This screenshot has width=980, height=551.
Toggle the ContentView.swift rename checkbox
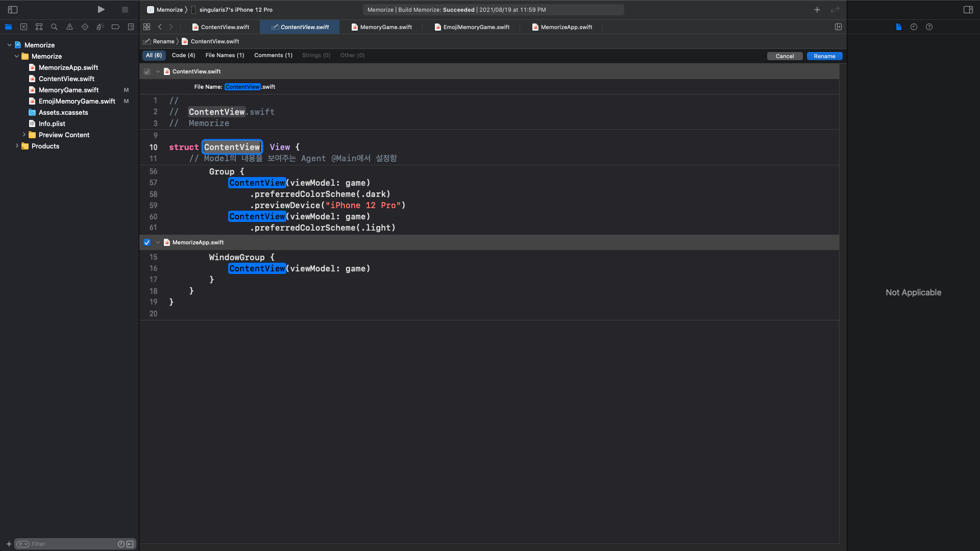[x=147, y=71]
